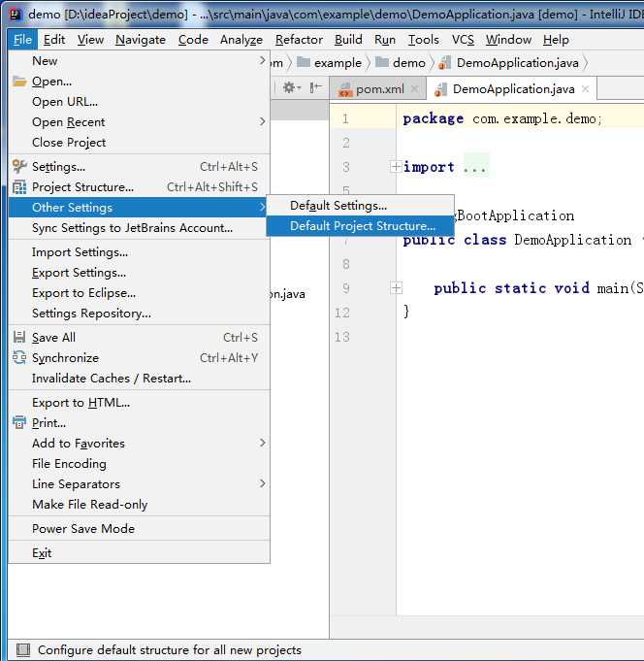
Task: Close the pom.xml tab
Action: (x=414, y=89)
